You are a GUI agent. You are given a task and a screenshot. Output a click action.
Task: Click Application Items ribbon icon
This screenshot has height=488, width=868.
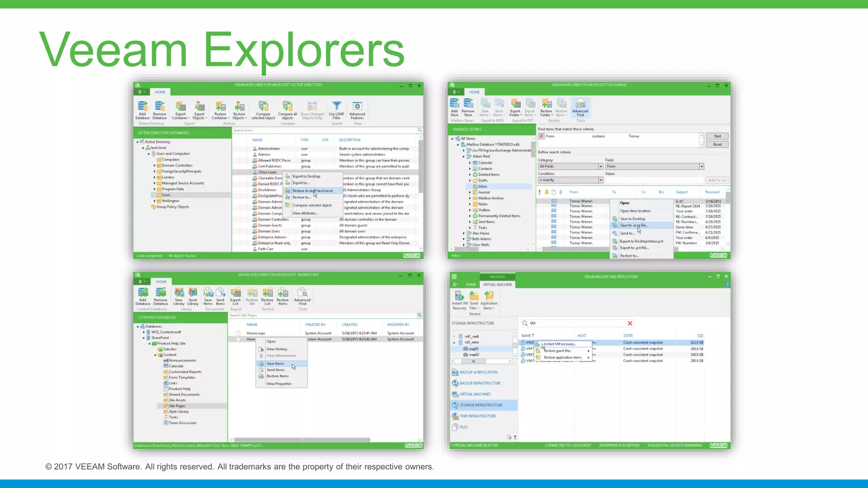pos(489,300)
